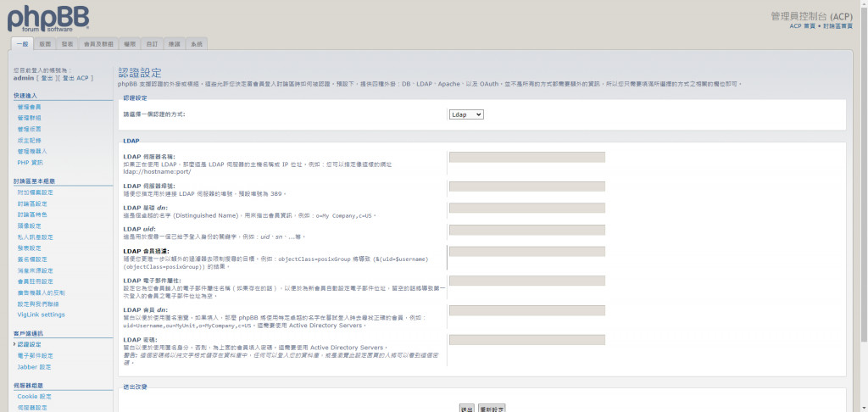The width and height of the screenshot is (868, 412).
Task: Open 會員註冊設定 in the sidebar
Action: 36,281
